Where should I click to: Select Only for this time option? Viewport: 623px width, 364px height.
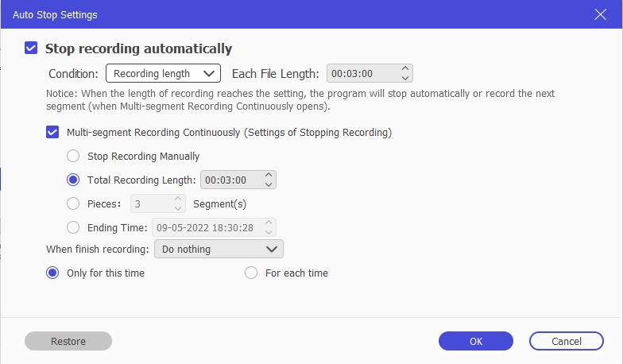click(52, 273)
